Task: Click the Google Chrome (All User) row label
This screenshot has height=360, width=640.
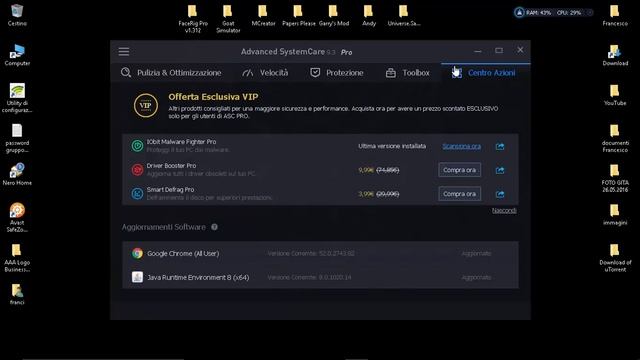Action: click(x=183, y=253)
